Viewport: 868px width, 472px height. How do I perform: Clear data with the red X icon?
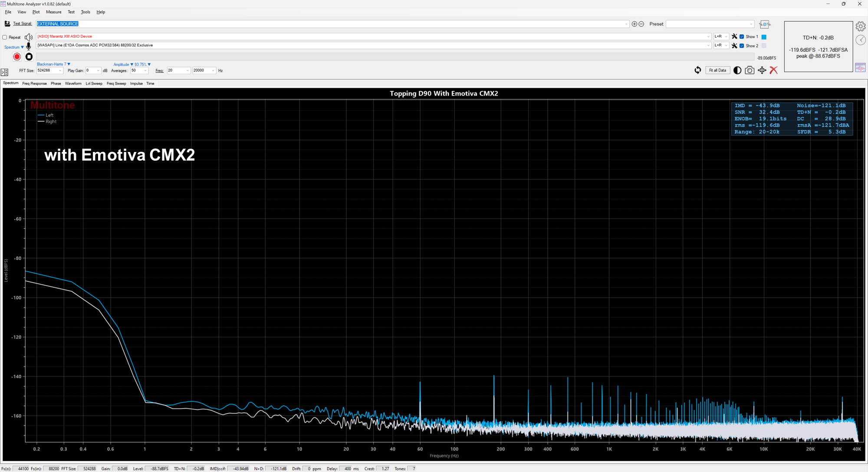[x=773, y=70]
